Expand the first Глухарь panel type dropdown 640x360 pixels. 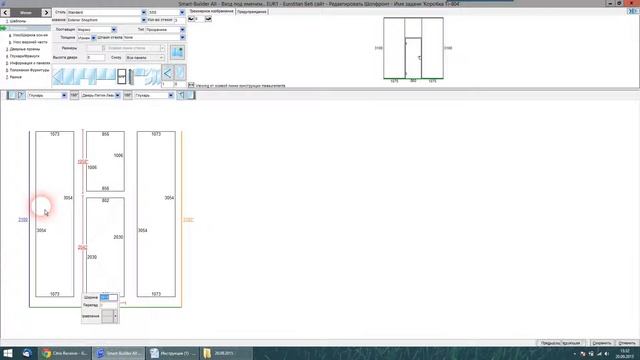tap(64, 96)
